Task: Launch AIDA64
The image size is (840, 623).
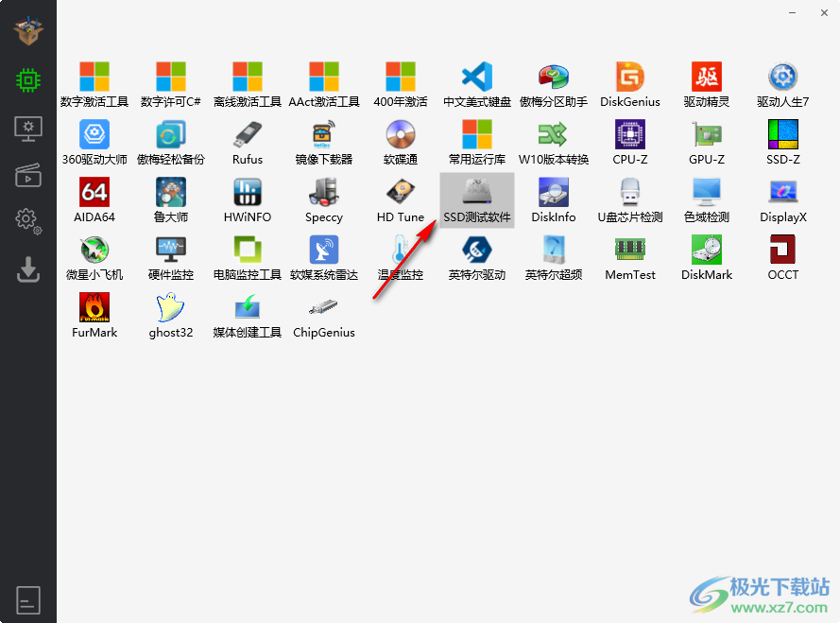Action: click(x=94, y=200)
